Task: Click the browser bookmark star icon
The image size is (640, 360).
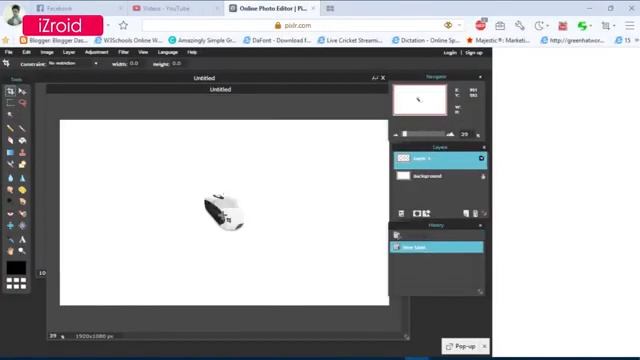Action: pyautogui.click(x=123, y=25)
